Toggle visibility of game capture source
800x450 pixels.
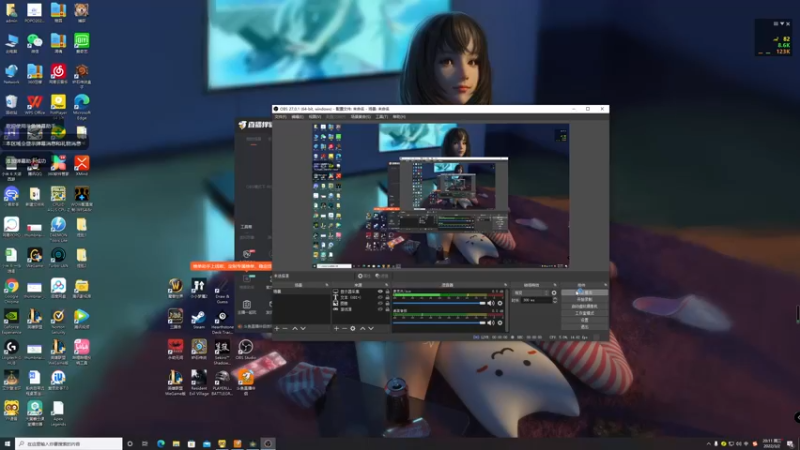380,309
